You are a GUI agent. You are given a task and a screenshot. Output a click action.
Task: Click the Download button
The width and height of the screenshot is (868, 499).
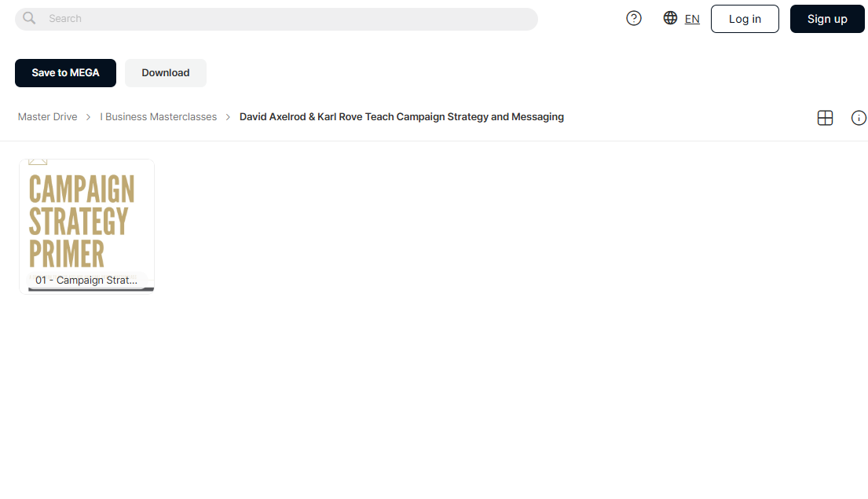click(166, 73)
